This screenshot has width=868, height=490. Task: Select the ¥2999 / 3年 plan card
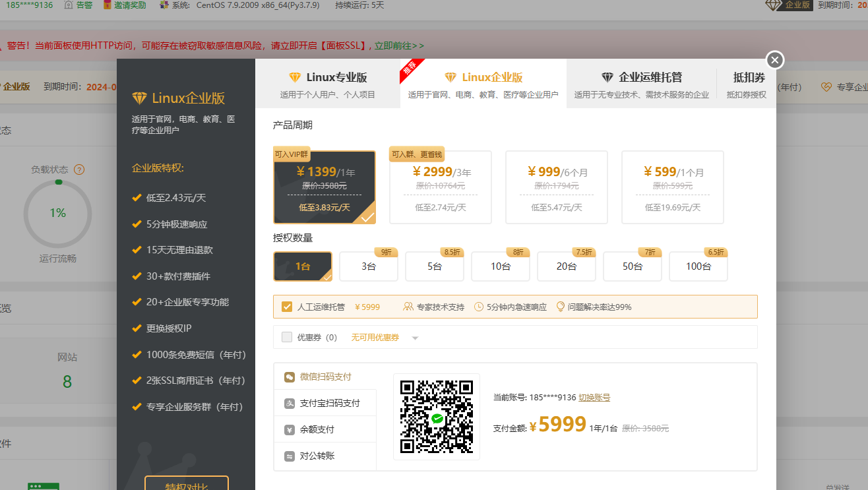441,187
